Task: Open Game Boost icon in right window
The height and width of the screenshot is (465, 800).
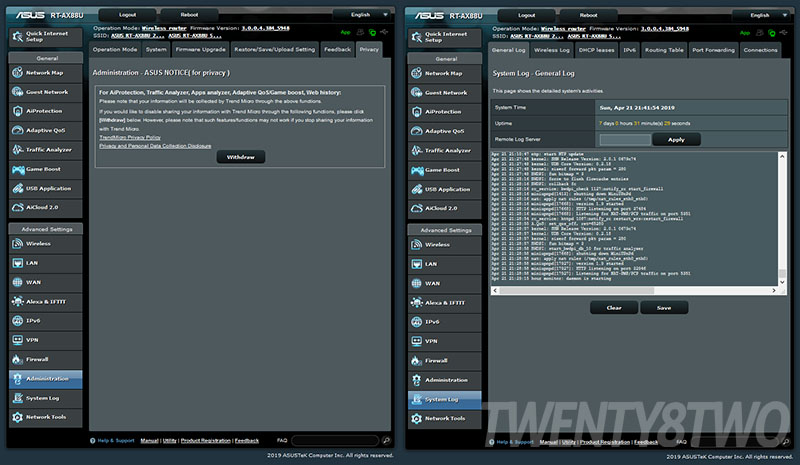Action: pyautogui.click(x=416, y=170)
